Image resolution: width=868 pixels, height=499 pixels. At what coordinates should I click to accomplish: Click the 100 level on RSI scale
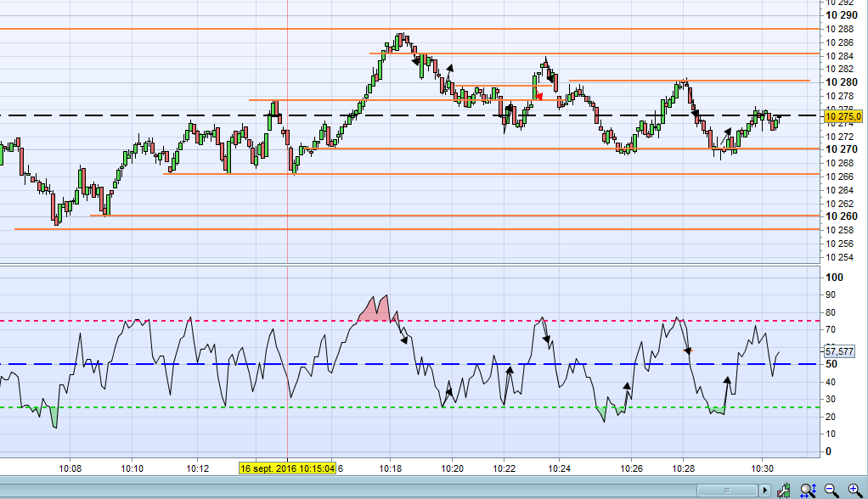(834, 278)
